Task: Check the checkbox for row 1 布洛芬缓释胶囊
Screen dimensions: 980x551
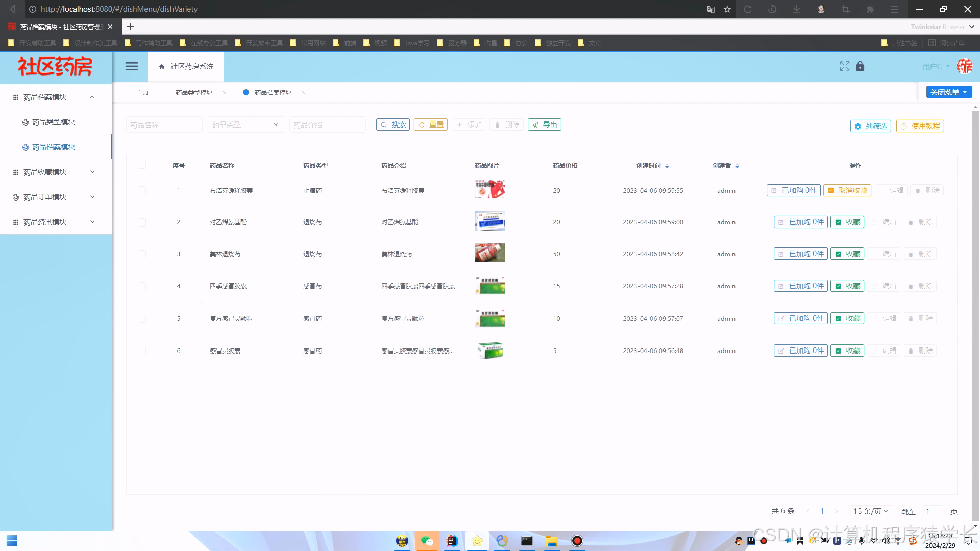Action: (142, 190)
